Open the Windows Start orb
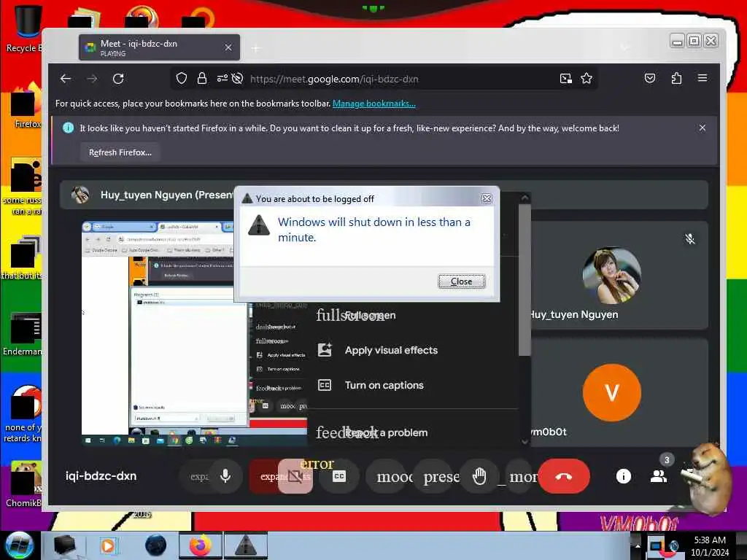This screenshot has width=747, height=560. [19, 545]
